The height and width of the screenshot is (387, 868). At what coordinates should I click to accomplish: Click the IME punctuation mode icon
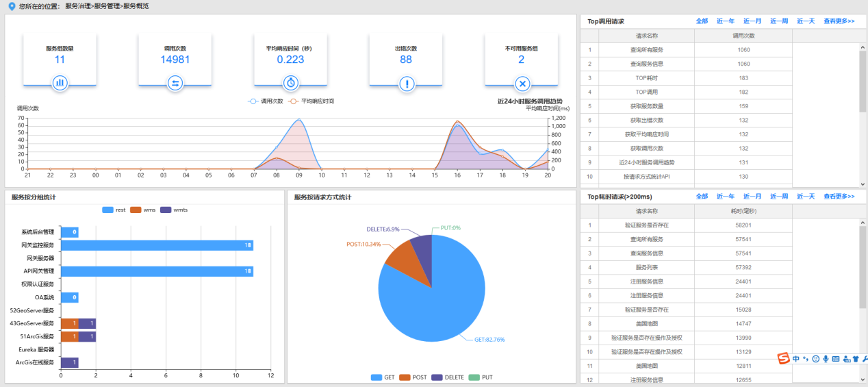(806, 358)
